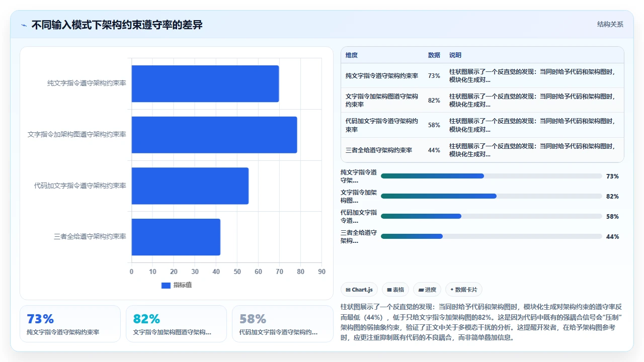Select the 文字指令加架构图遵守架构约束率 chart bar
Image resolution: width=644 pixels, height=362 pixels.
click(214, 135)
